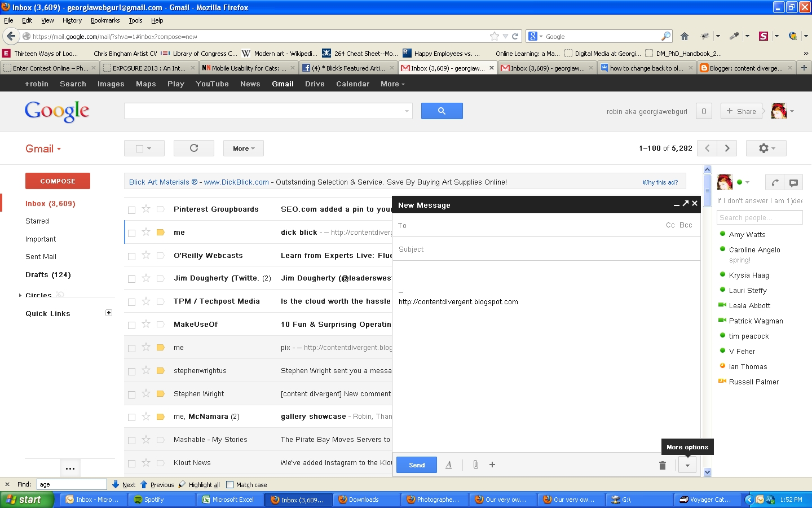Open the Google bar More menu
Screen dimensions: 812x508
(392, 84)
